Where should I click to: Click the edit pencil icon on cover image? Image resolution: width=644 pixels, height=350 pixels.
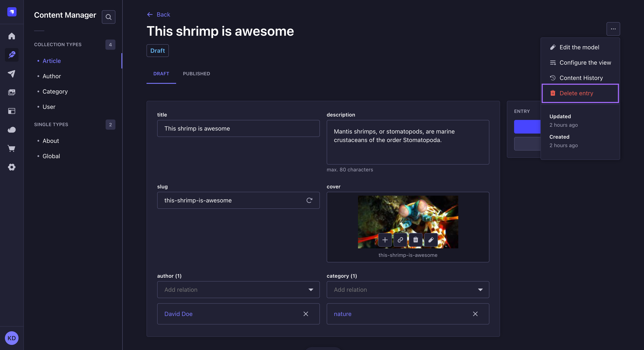430,240
